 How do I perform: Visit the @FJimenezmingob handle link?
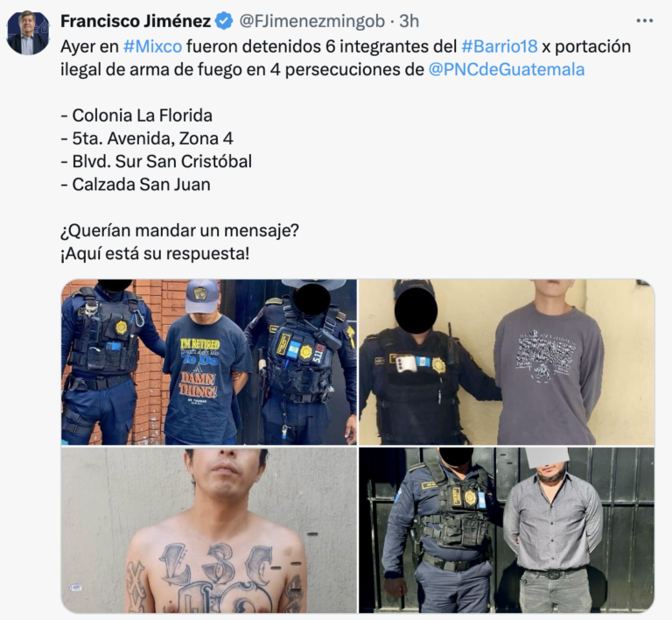click(x=312, y=21)
